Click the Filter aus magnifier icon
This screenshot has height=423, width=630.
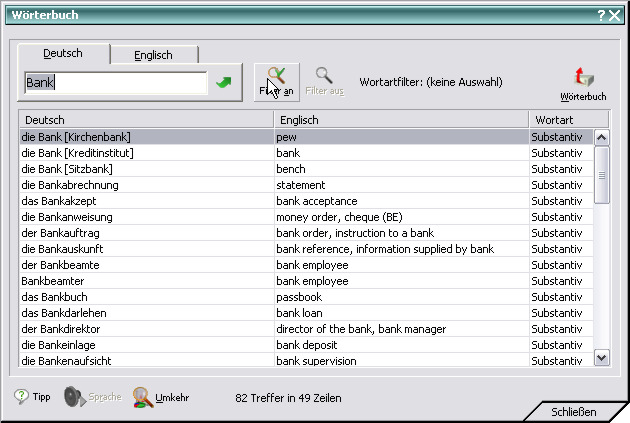click(x=324, y=75)
